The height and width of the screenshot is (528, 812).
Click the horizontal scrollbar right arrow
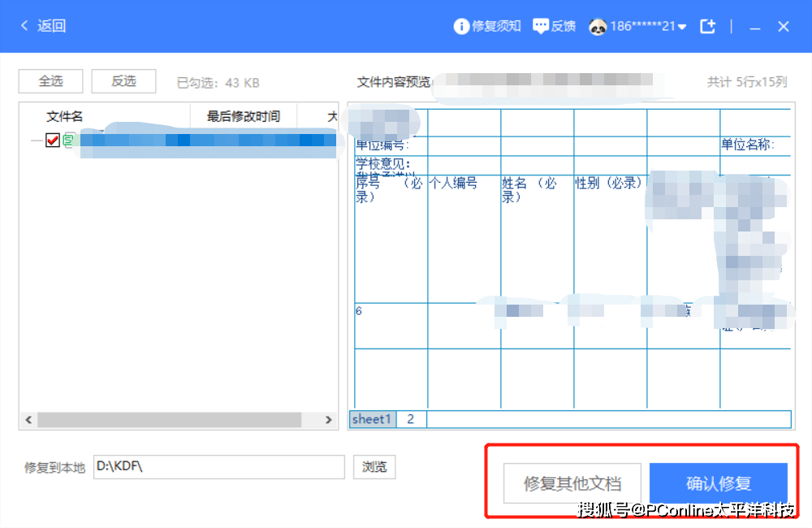pyautogui.click(x=329, y=420)
